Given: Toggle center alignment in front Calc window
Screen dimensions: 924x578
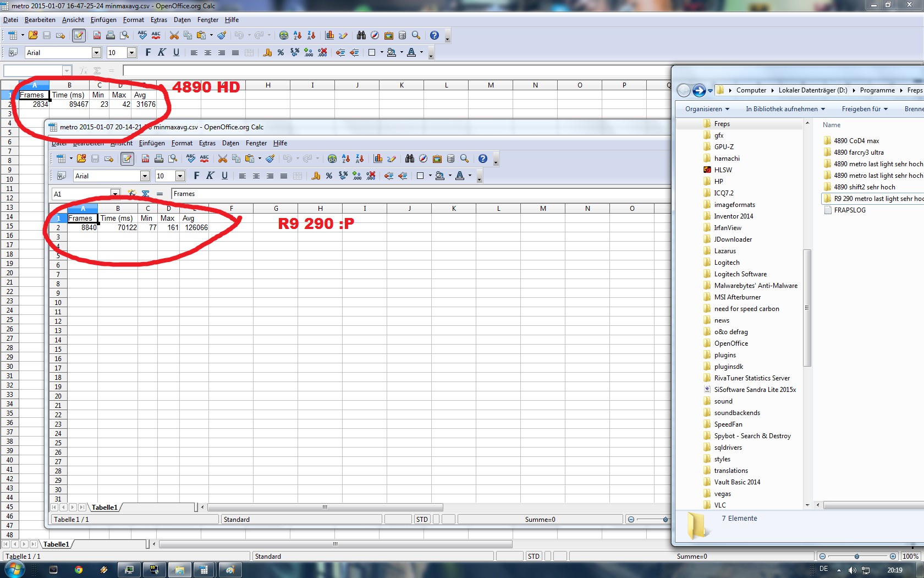Looking at the screenshot, I should 256,176.
